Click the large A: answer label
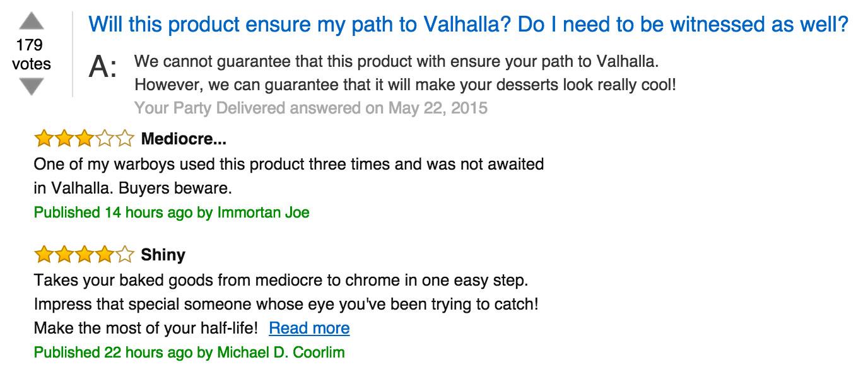The height and width of the screenshot is (367, 868). pos(103,67)
